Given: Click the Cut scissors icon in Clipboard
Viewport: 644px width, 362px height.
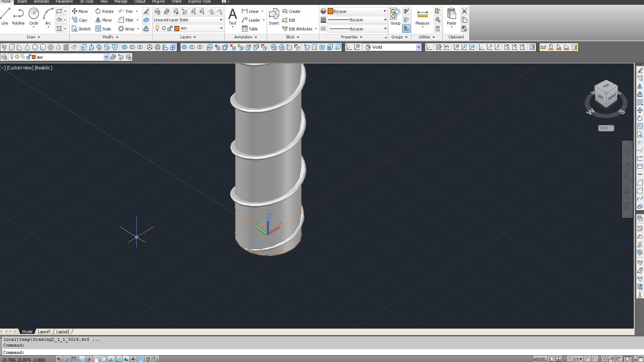Looking at the screenshot, I should point(464,11).
